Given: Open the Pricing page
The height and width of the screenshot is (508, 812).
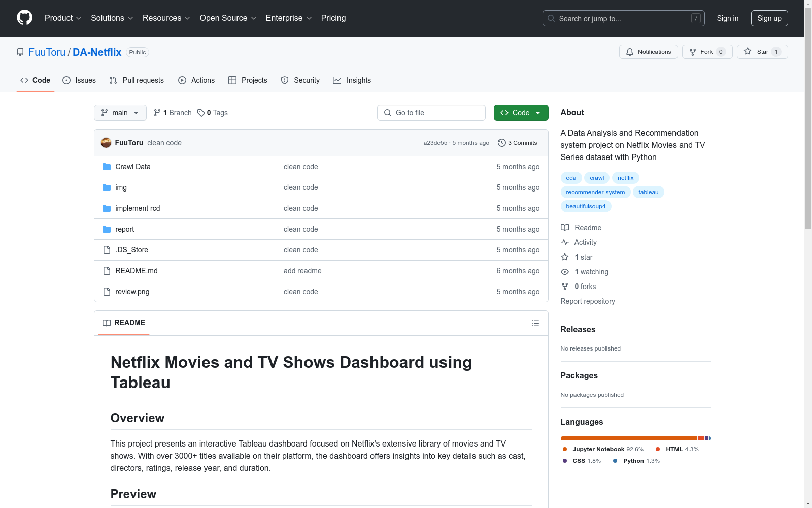Looking at the screenshot, I should pos(333,18).
